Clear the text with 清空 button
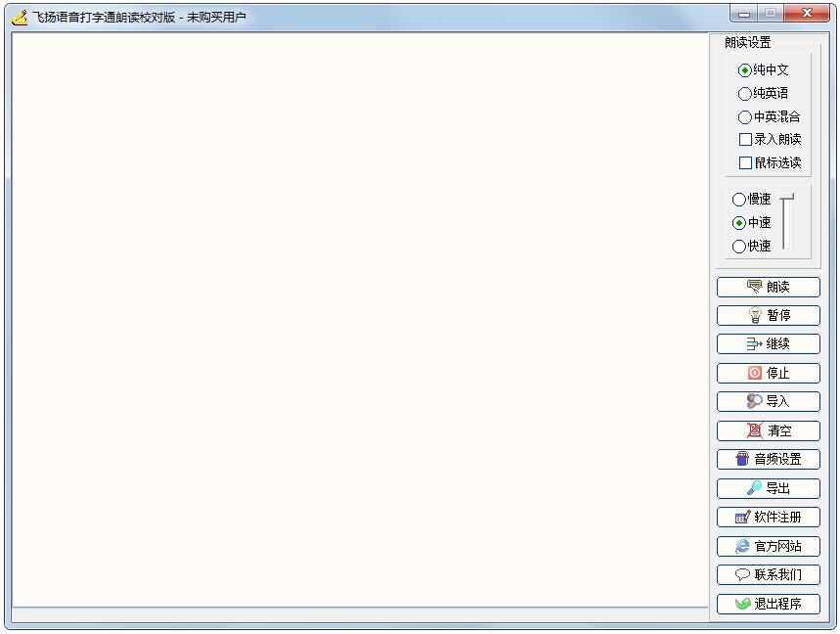 pyautogui.click(x=769, y=430)
